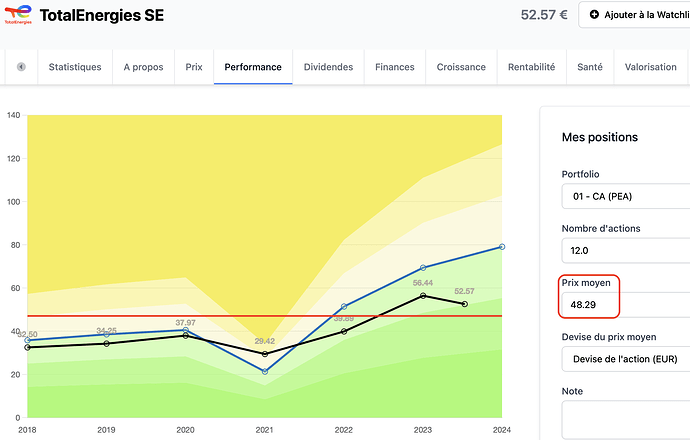
Task: Click the TotalEnergies logo icon
Action: 18,15
